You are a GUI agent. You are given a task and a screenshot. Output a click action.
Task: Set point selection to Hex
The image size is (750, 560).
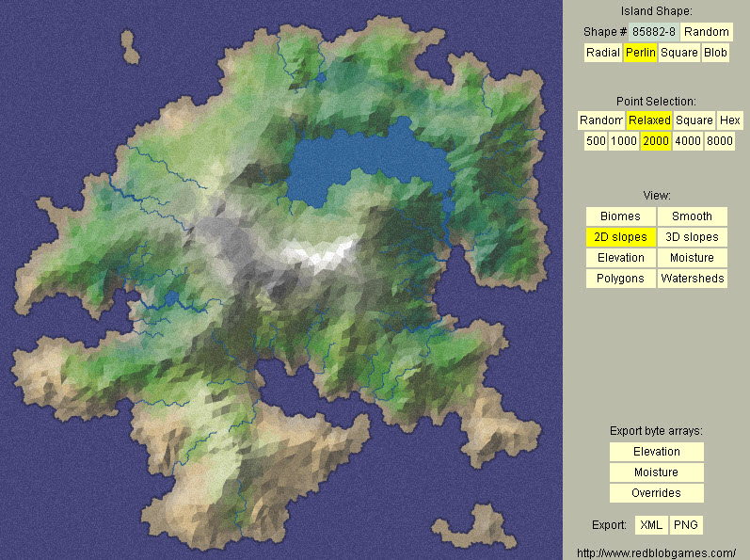click(730, 120)
